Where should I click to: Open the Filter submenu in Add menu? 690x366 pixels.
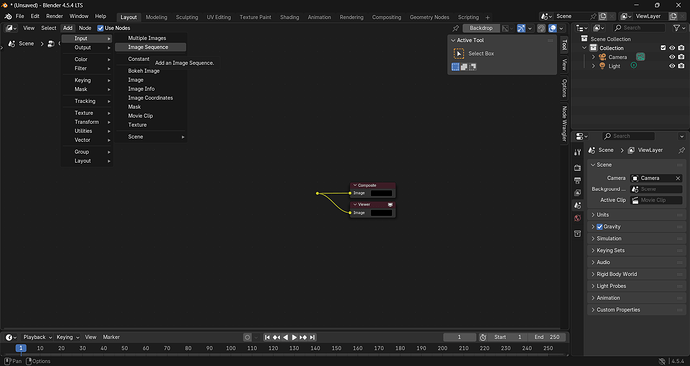pos(87,69)
